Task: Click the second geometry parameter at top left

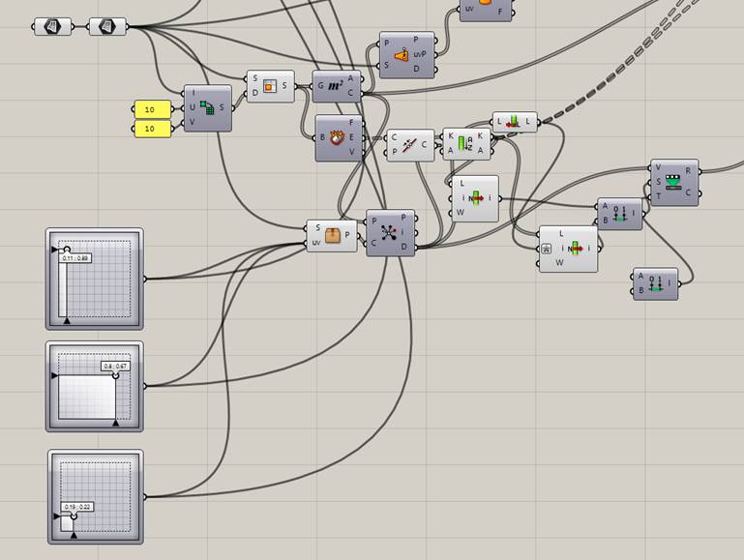Action: (x=107, y=26)
